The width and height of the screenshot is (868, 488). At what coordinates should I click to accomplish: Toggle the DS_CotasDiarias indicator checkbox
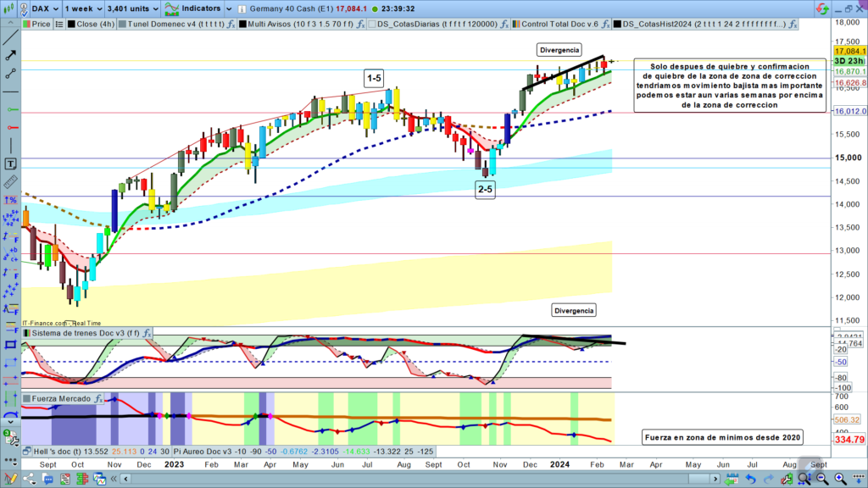tap(371, 25)
